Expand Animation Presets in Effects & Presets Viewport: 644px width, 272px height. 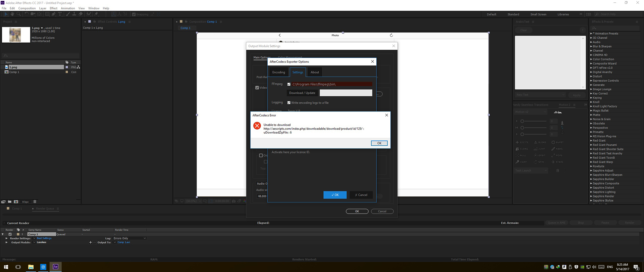pos(591,34)
